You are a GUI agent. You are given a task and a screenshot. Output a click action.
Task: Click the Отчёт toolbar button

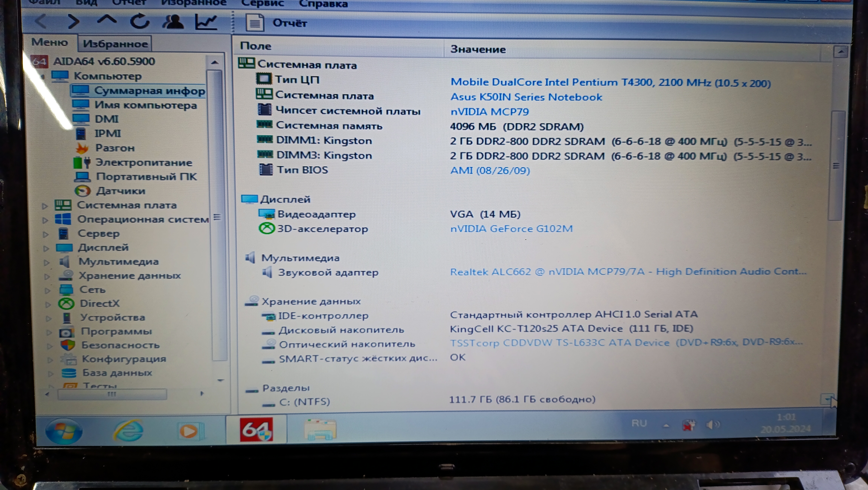276,23
